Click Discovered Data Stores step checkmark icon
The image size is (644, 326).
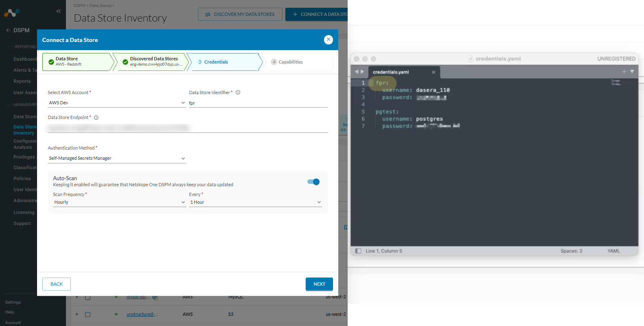[x=125, y=62]
